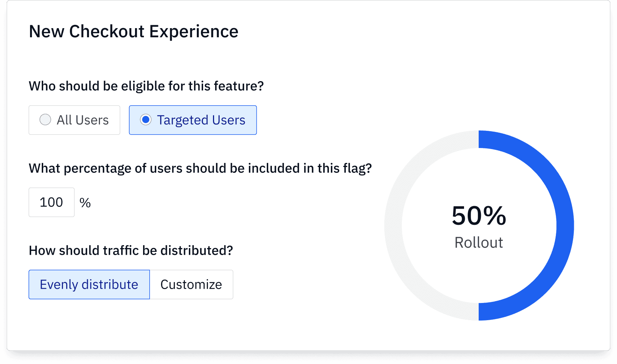Switch to Customize traffic distribution
Viewport: 617px width, 364px height.
pyautogui.click(x=191, y=285)
